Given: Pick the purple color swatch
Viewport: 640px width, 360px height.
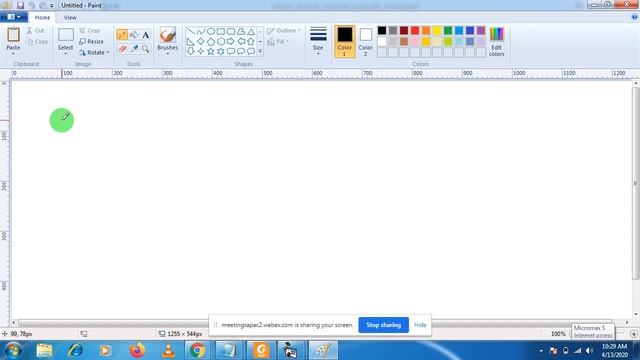Looking at the screenshot, I should tap(481, 31).
